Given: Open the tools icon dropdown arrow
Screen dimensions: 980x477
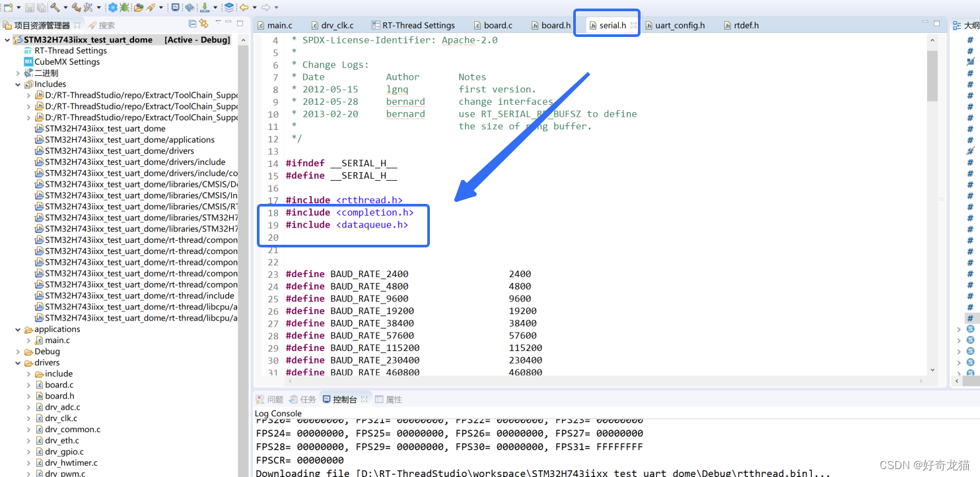Looking at the screenshot, I should pos(98,7).
